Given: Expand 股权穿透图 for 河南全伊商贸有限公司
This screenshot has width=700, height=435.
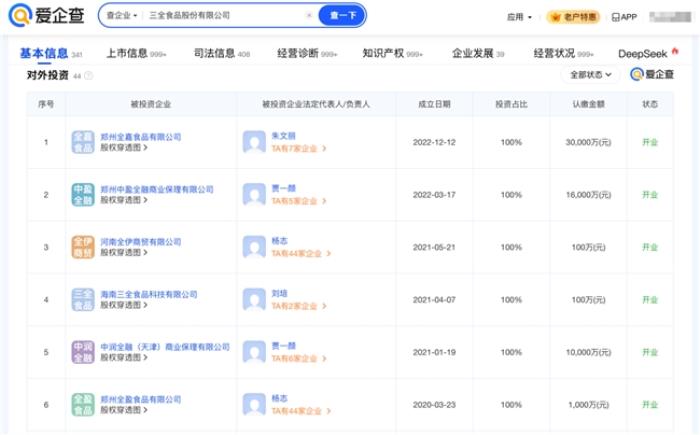Looking at the screenshot, I should point(124,252).
